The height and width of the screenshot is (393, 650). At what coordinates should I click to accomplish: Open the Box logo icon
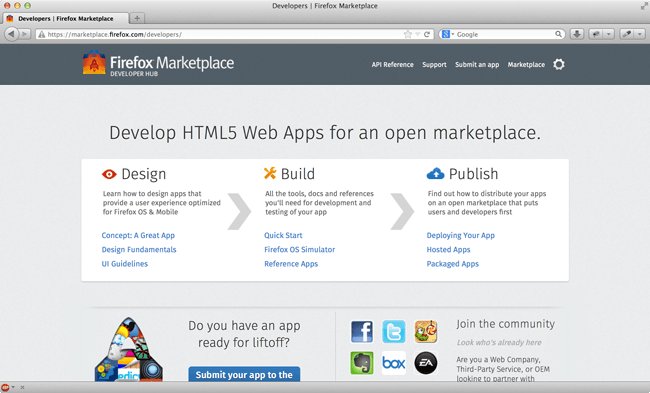tap(393, 363)
